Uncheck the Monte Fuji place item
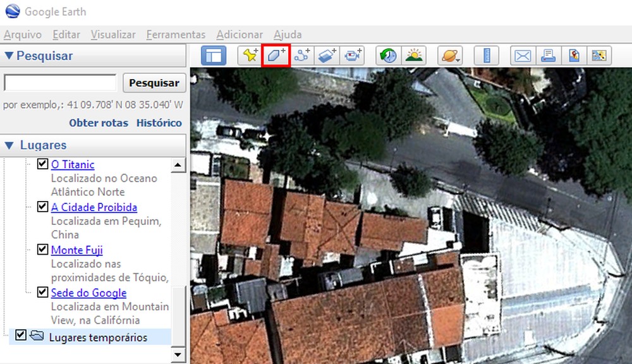The image size is (632, 364). coord(42,248)
